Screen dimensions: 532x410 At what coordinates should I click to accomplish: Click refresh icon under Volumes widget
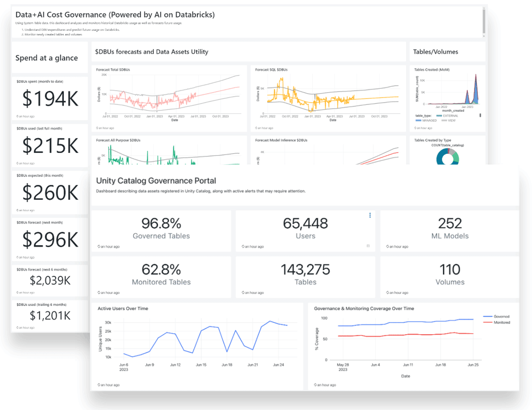387,293
